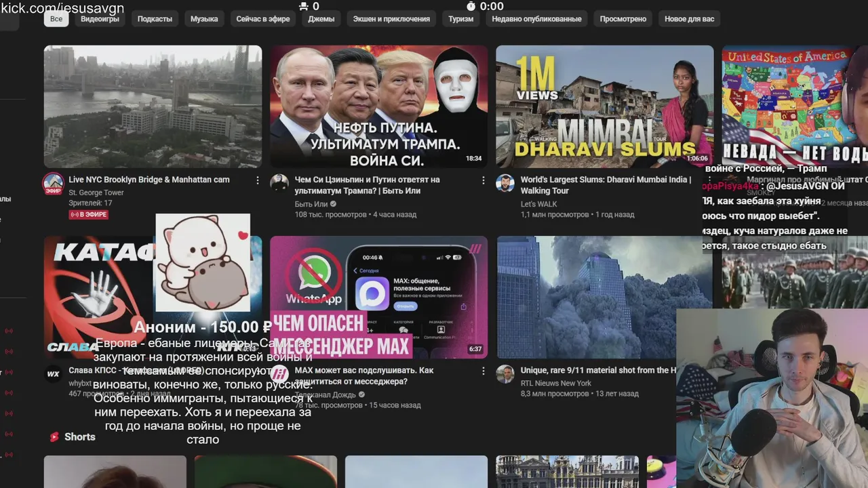
Task: Click title "Чем Си Цзиньпин и Путин ответят"
Action: coord(368,185)
